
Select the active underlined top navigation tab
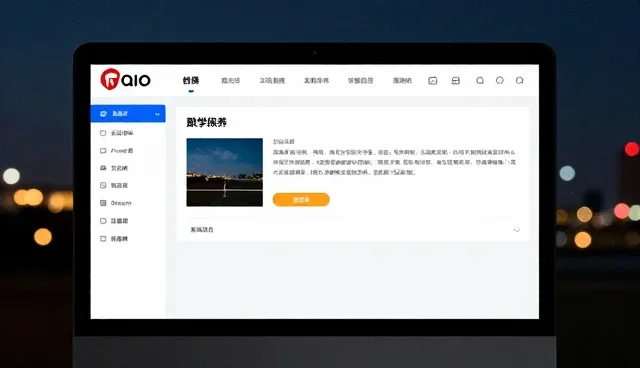click(x=191, y=80)
